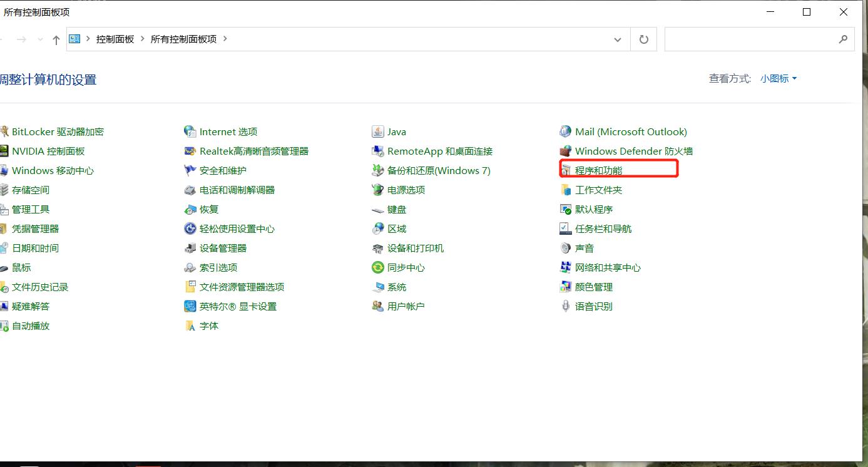The height and width of the screenshot is (467, 868).
Task: Go up one folder level
Action: tap(56, 39)
